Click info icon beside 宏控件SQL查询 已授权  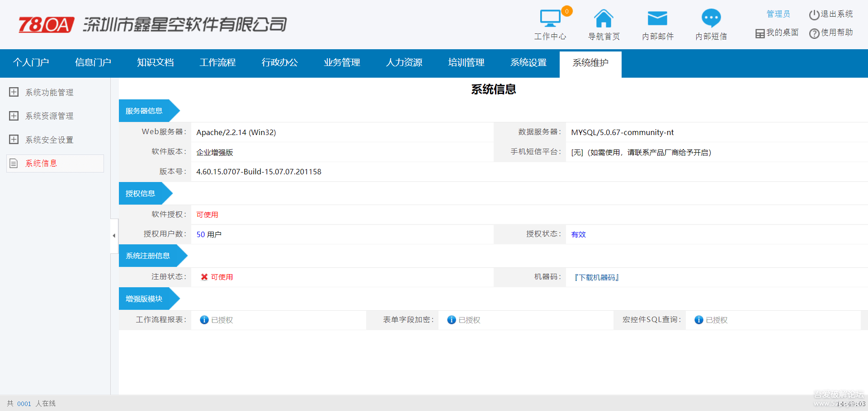click(x=699, y=320)
